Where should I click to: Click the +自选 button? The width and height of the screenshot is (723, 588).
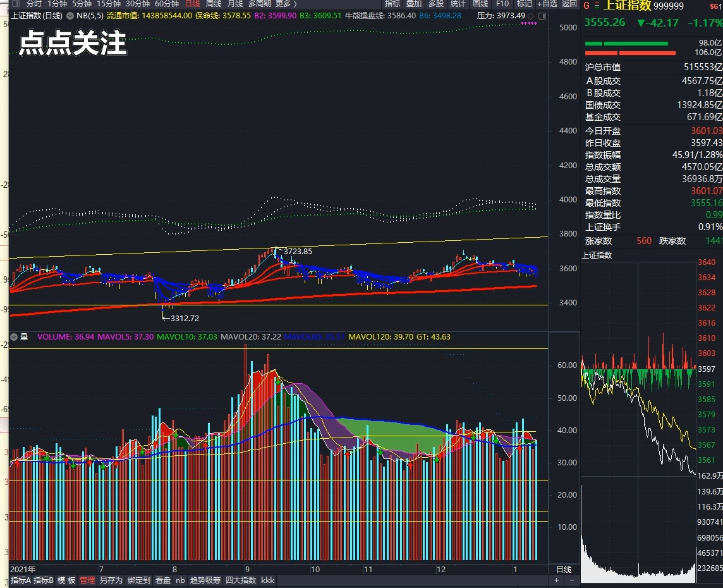click(547, 4)
